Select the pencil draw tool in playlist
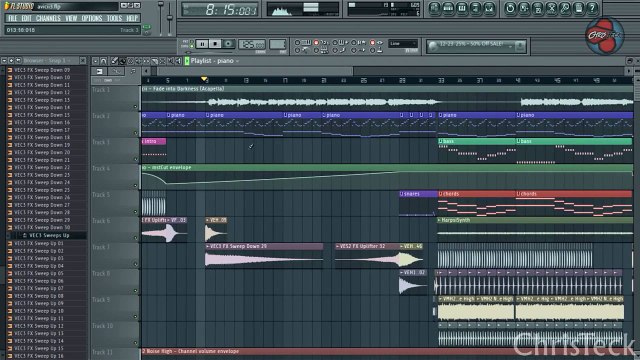640x360 pixels. tap(114, 61)
